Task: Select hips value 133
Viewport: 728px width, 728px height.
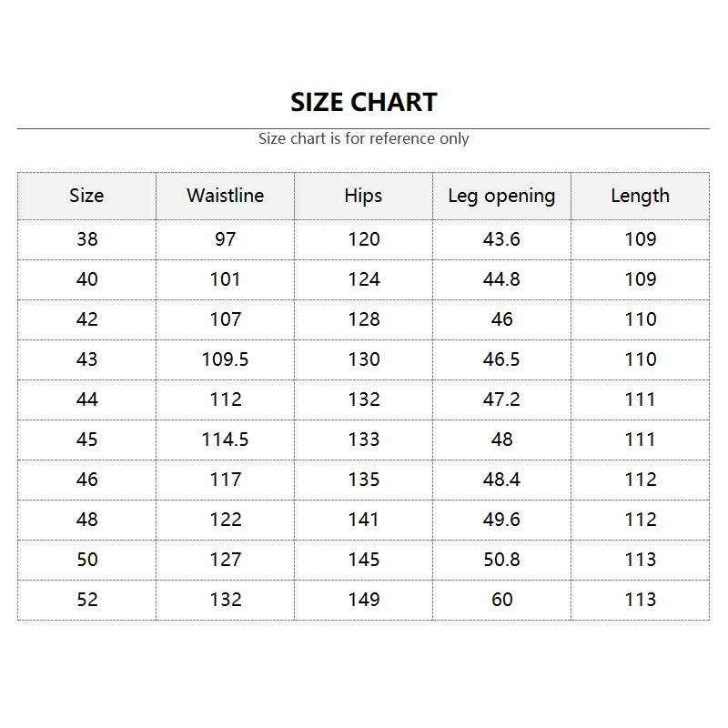Action: click(x=363, y=440)
